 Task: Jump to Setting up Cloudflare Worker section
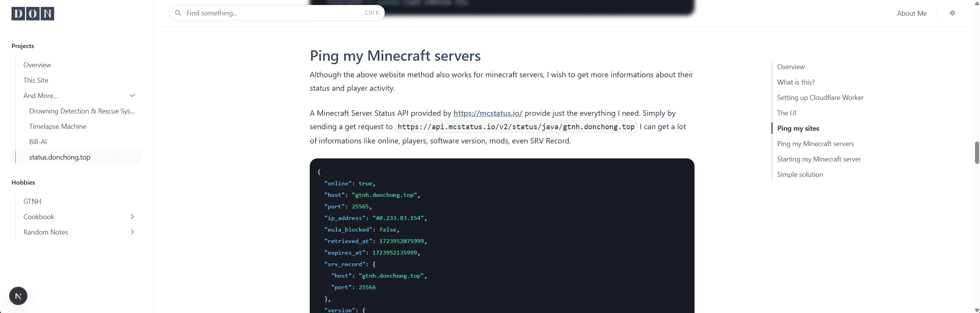coord(820,98)
